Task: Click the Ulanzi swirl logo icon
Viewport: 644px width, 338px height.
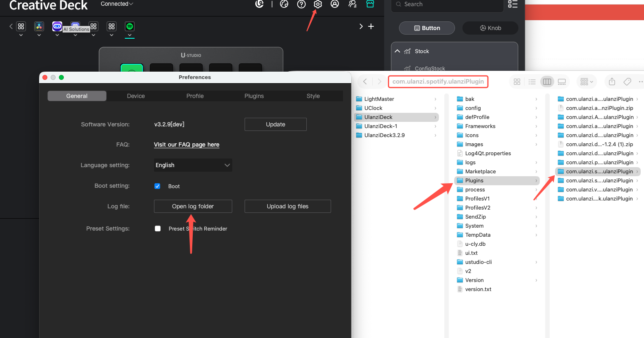Action: tap(259, 4)
